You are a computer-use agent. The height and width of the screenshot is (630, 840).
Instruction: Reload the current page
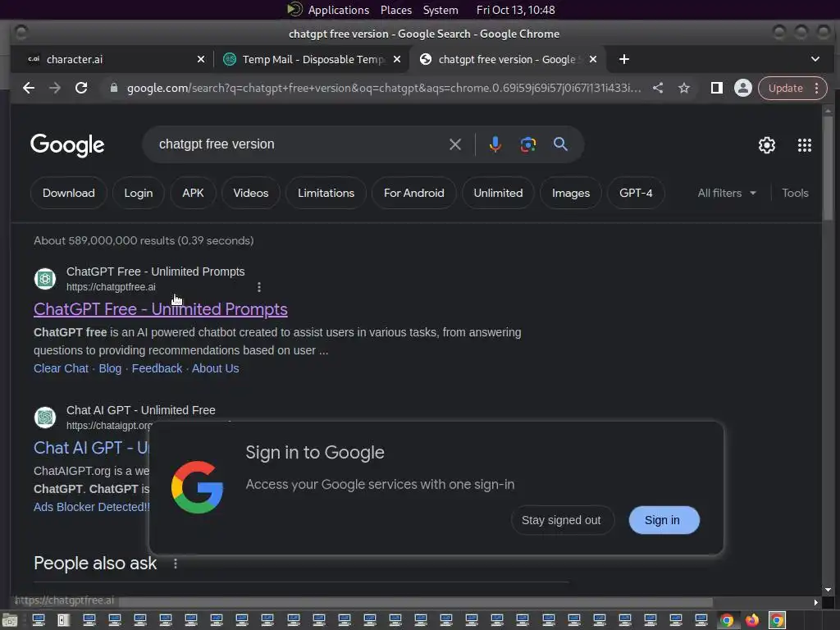click(81, 88)
